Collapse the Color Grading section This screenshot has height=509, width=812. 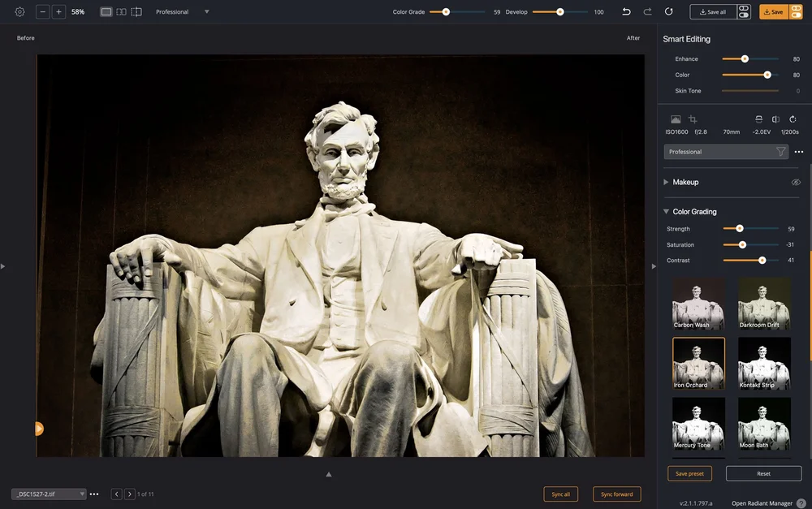666,212
